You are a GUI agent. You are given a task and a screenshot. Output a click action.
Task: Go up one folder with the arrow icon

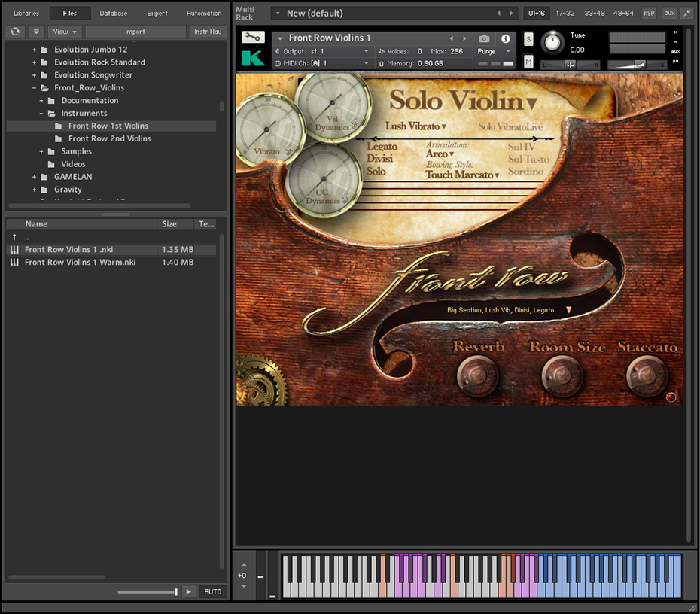coord(14,237)
